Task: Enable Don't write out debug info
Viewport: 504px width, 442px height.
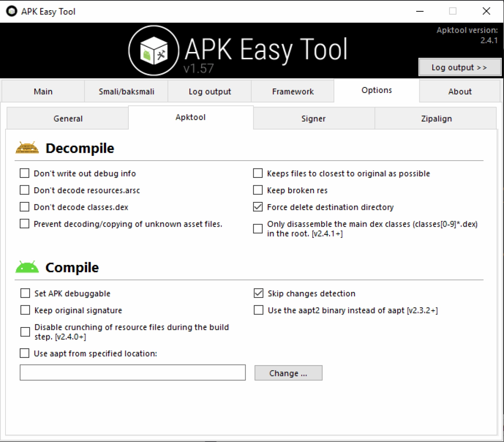Action: (24, 174)
